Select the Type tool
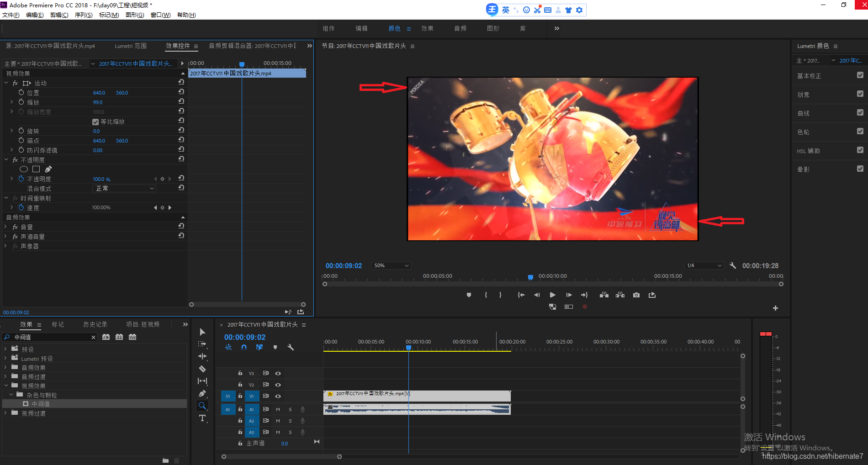The image size is (868, 465). point(202,418)
